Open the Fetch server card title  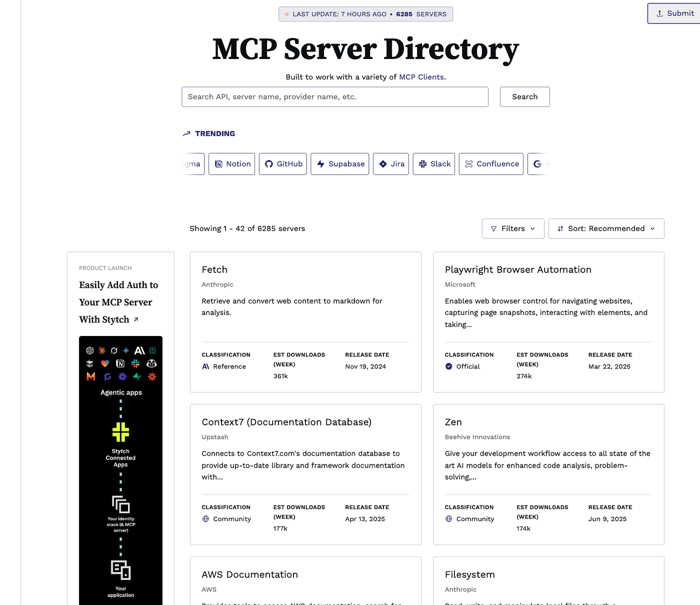[x=214, y=269]
